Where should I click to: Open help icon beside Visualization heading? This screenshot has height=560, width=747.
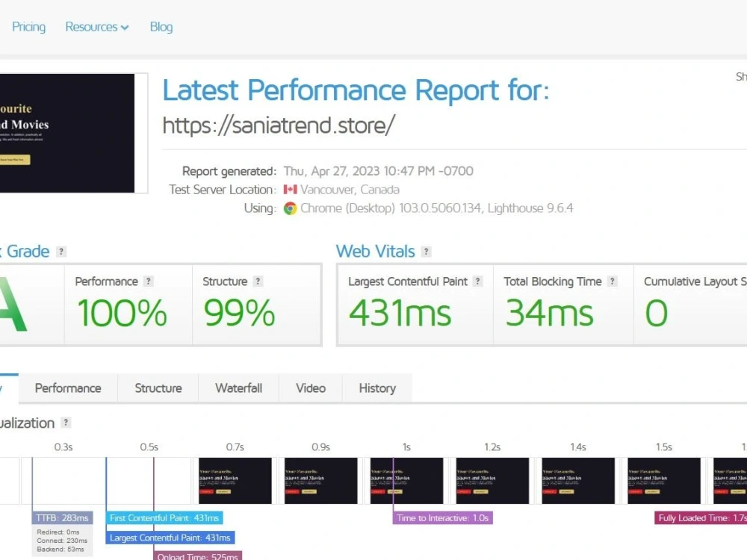pos(66,423)
